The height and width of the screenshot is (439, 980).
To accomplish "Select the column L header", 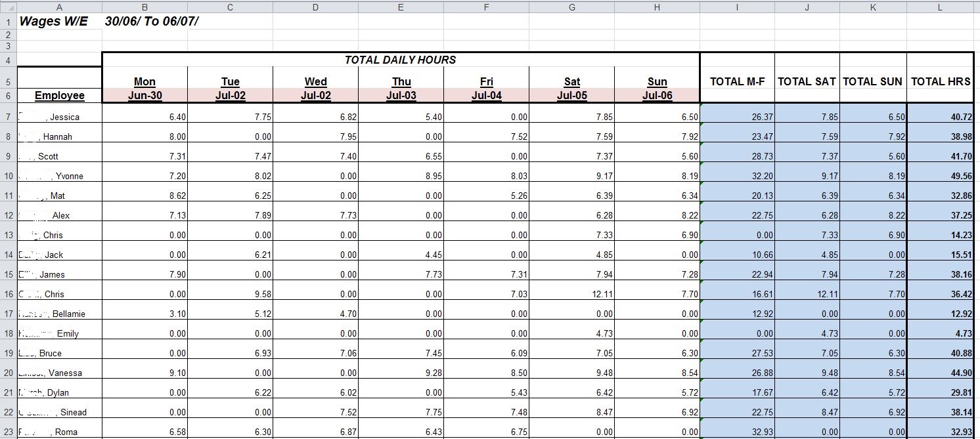I will pyautogui.click(x=940, y=7).
